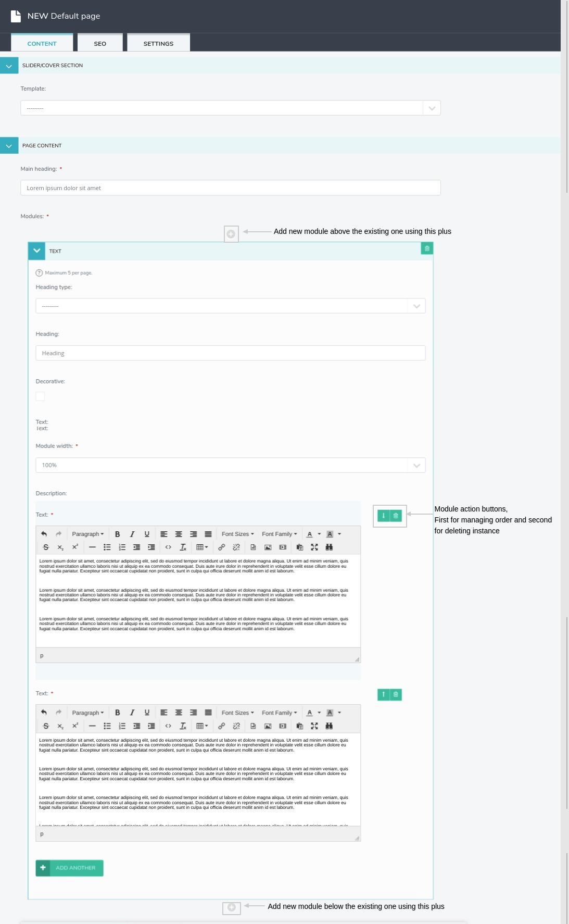Click inside the lower text editor body

(x=198, y=779)
